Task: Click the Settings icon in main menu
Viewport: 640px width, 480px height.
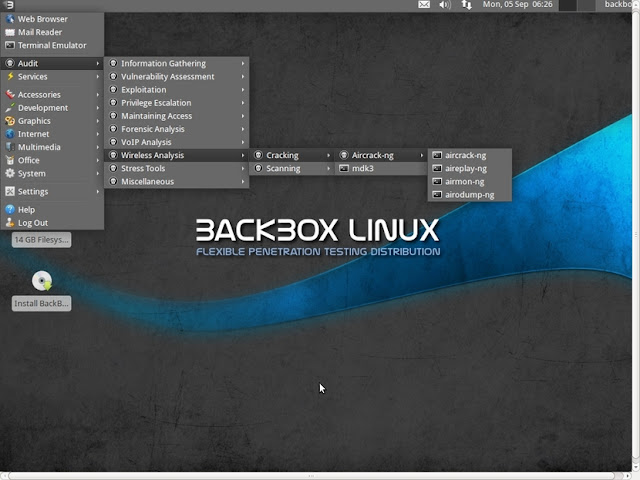Action: [10, 191]
